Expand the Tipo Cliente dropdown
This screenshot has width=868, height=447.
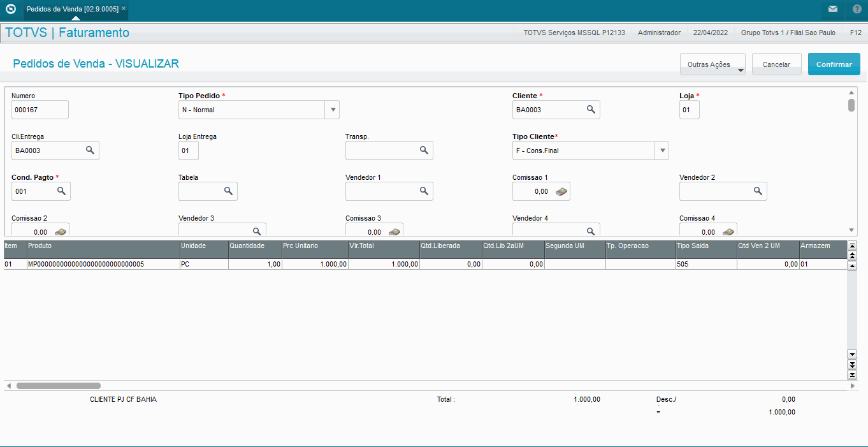[662, 150]
